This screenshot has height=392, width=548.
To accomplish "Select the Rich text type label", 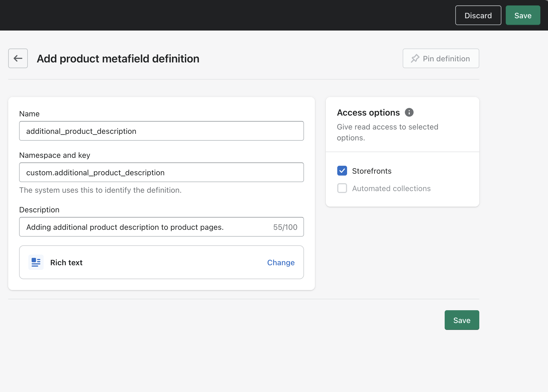I will [66, 263].
